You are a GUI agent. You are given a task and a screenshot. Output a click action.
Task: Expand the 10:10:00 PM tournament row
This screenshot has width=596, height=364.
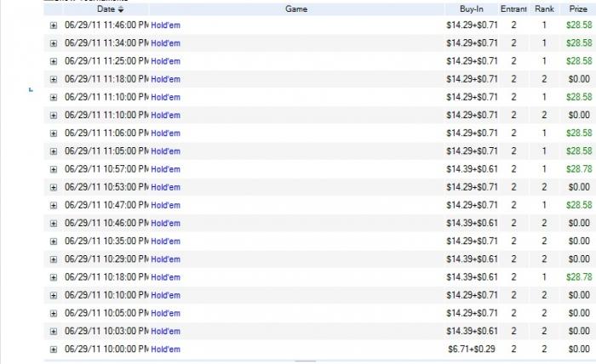click(54, 295)
